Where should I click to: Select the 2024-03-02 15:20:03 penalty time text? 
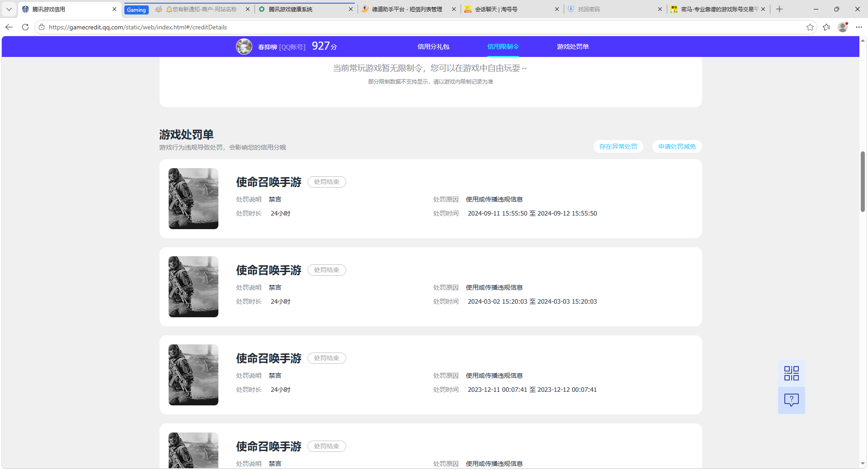coord(532,301)
